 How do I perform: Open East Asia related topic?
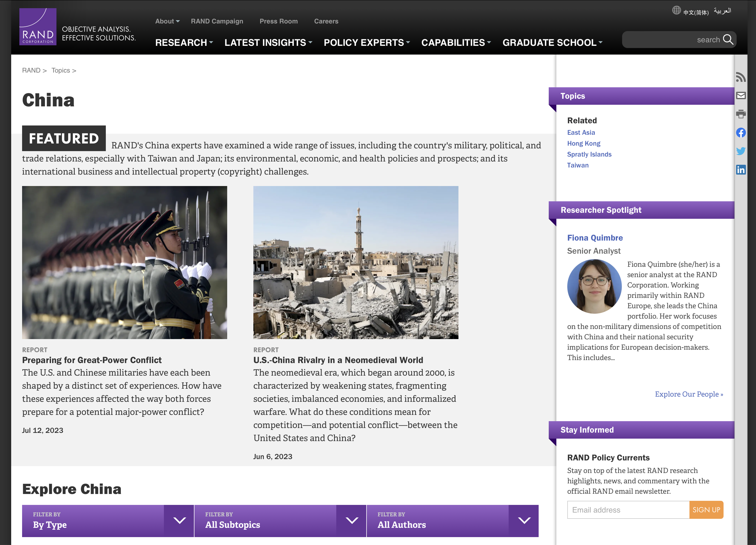point(581,133)
